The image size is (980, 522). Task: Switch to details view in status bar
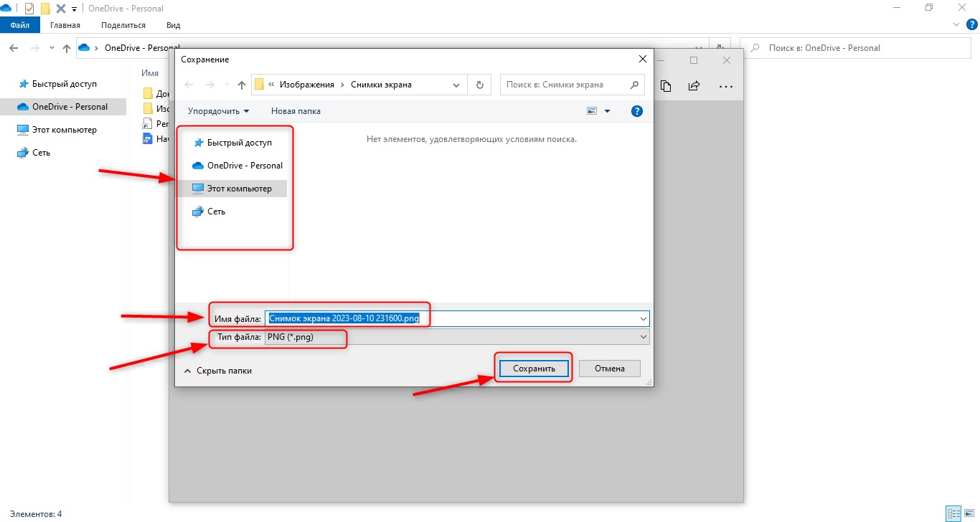pos(953,514)
